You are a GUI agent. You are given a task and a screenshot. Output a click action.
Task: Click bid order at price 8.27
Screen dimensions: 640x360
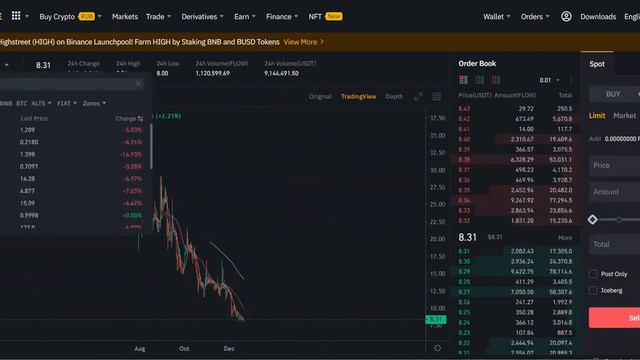(515, 292)
